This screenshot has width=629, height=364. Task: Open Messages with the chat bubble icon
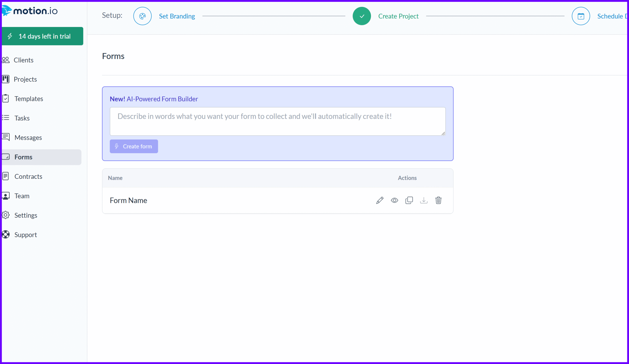click(6, 137)
